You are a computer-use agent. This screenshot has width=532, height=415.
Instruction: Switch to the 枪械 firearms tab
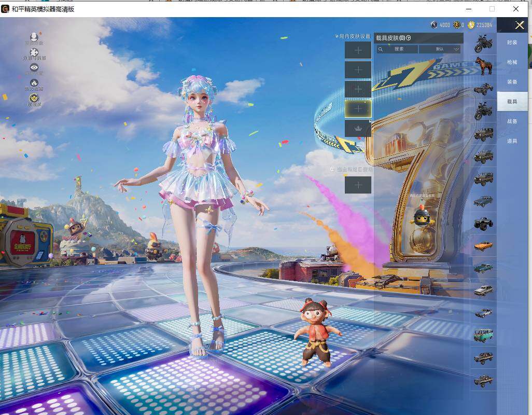click(512, 62)
